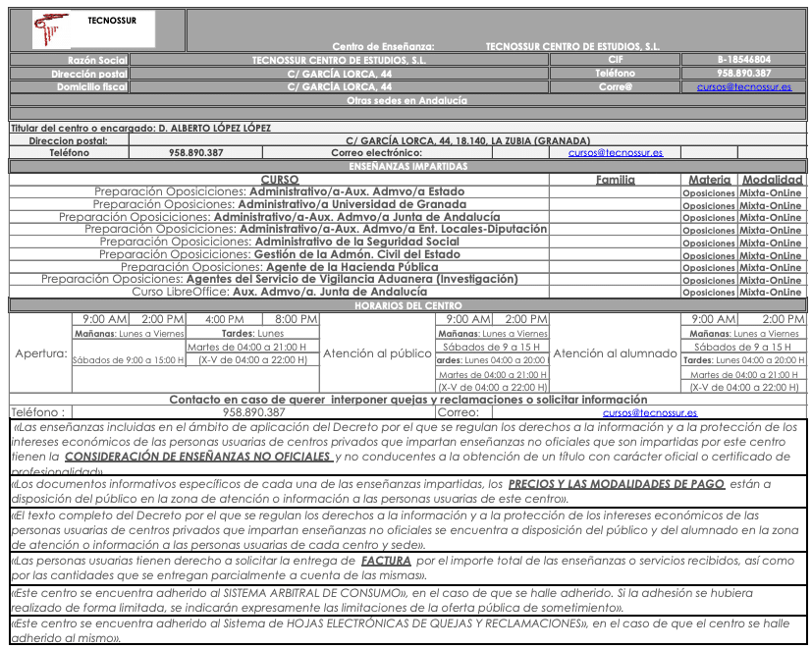Click the email link in the quejas contact row

coord(649,413)
